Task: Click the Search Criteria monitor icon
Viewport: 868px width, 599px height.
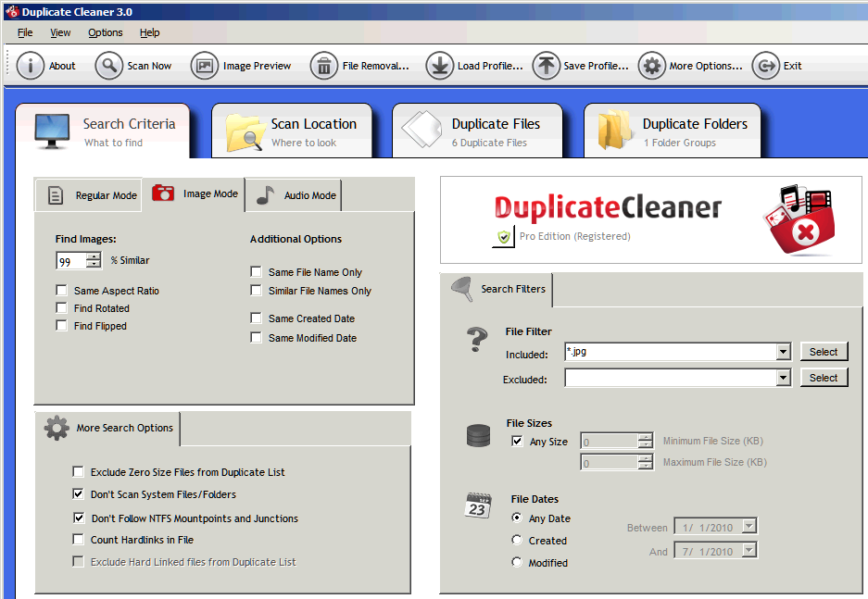Action: (52, 131)
